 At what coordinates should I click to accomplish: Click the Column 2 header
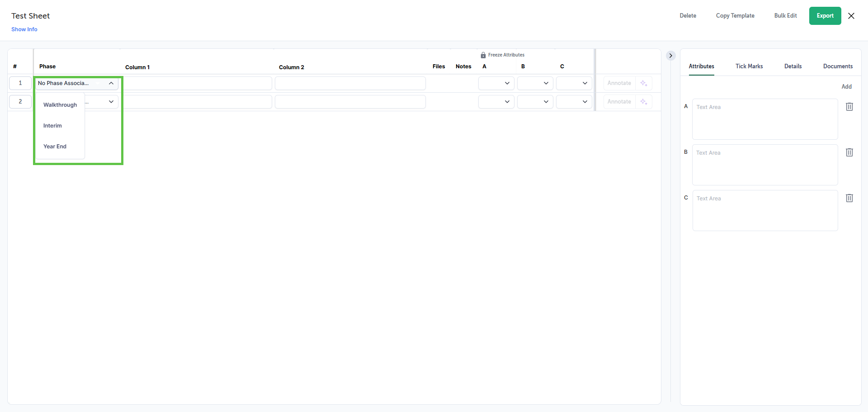(292, 67)
